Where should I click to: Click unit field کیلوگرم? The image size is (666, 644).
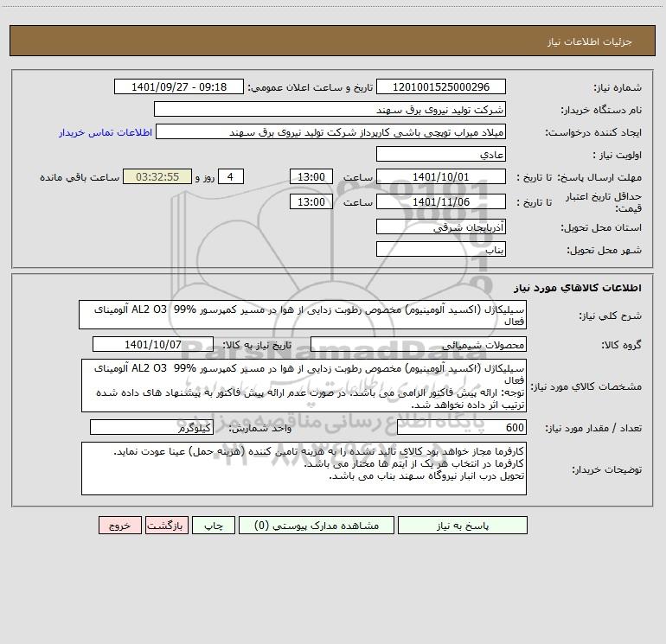click(x=151, y=427)
